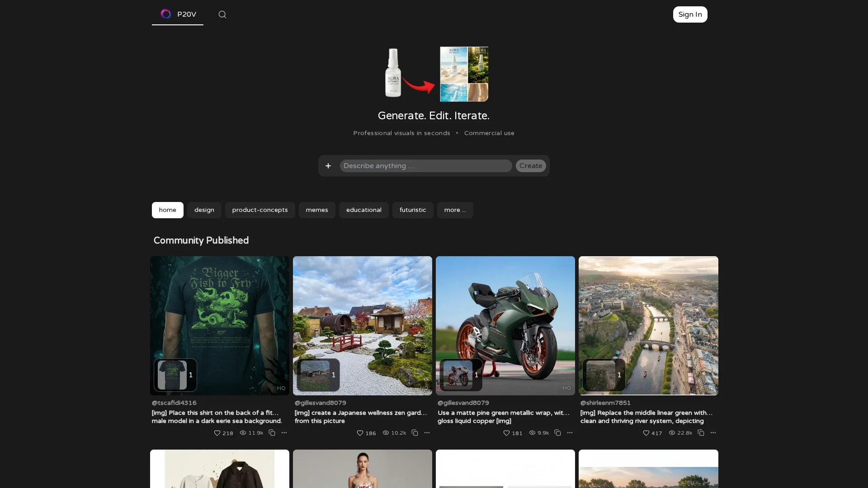868x488 pixels.
Task: Click the eye views icon showing 11.9k
Action: pos(243,433)
